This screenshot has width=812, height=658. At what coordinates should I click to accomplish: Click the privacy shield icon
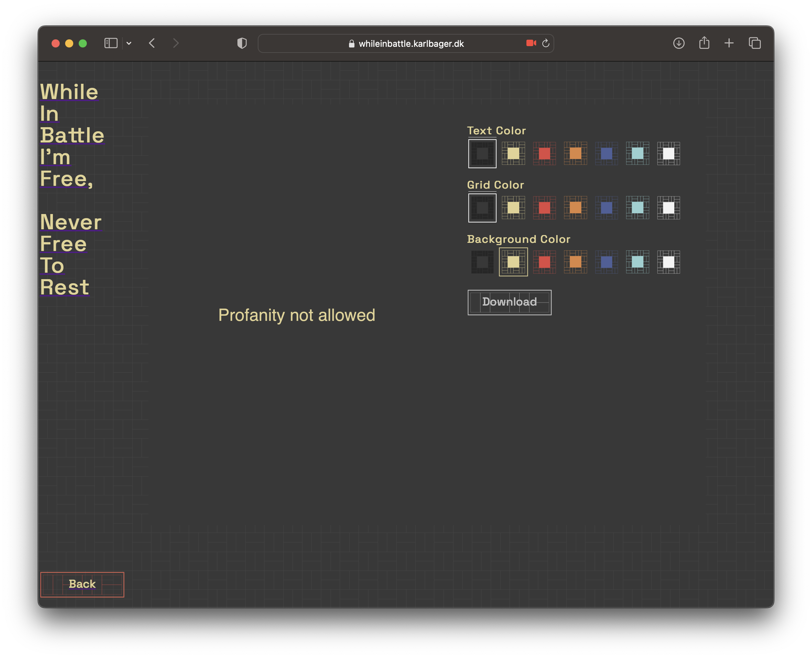pos(242,43)
